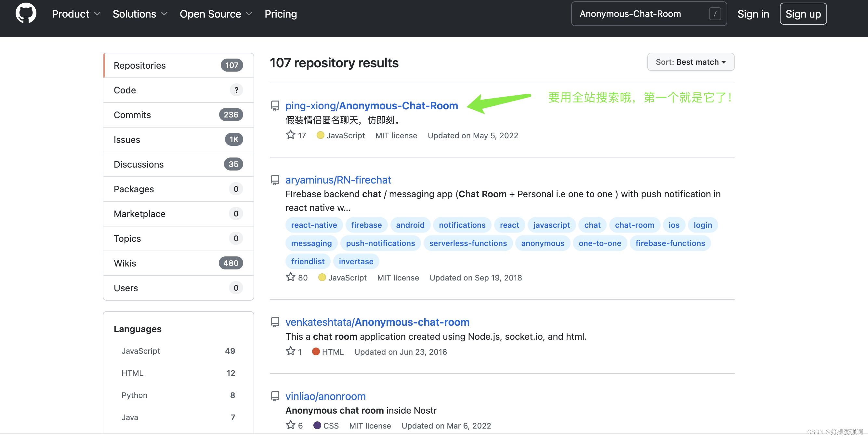Viewport: 868px width, 438px height.
Task: Click the serverless-functions topic tag
Action: point(468,243)
